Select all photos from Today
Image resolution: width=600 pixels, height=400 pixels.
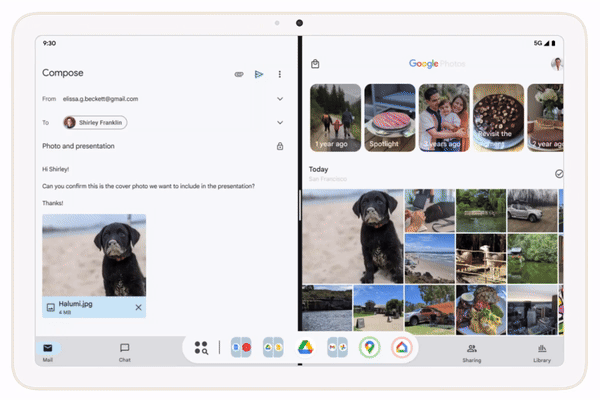tap(559, 174)
